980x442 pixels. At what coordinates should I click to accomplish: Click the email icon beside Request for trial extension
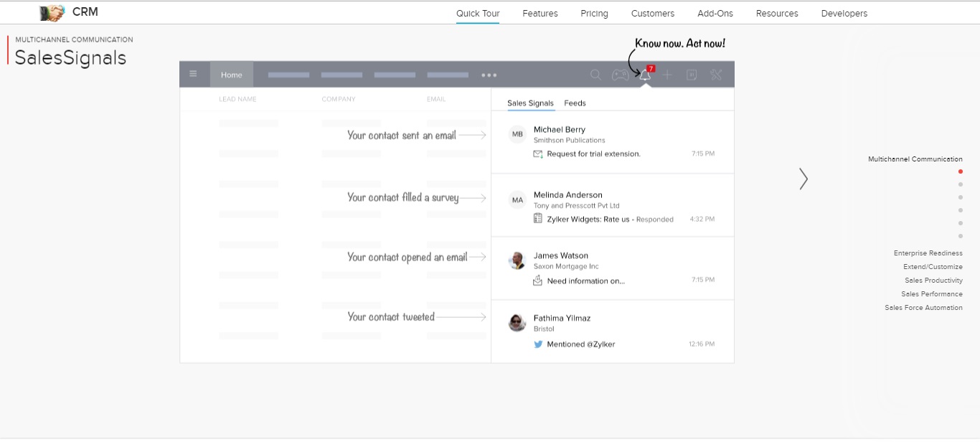point(538,154)
